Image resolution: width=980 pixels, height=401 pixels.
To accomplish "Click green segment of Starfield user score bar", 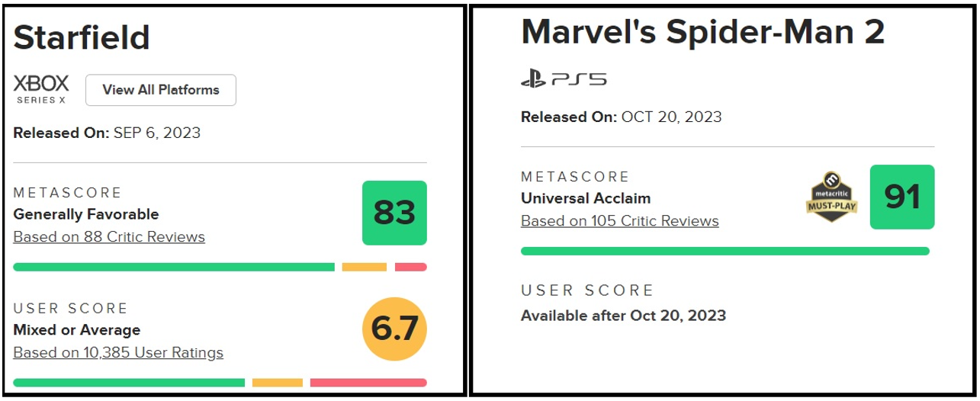I will pyautogui.click(x=129, y=383).
